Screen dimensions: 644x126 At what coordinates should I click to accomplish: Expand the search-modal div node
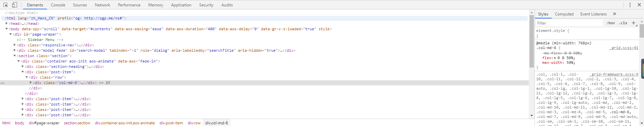pos(14,50)
